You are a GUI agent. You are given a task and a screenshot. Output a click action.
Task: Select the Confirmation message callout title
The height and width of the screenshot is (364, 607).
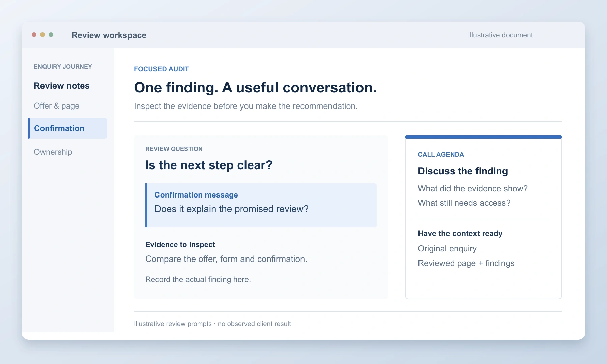coord(196,195)
